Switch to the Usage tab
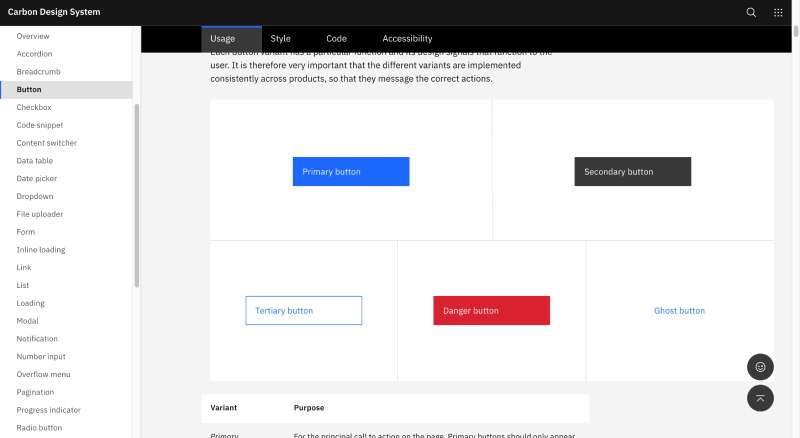Image resolution: width=800 pixels, height=438 pixels. (232, 39)
